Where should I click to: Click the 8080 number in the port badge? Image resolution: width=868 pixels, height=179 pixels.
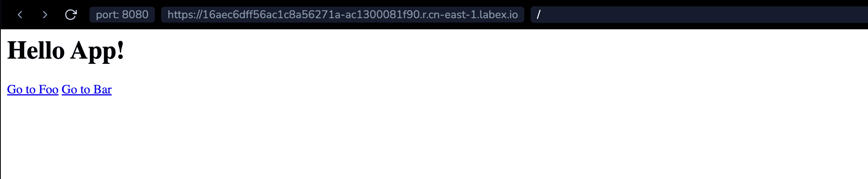point(135,15)
